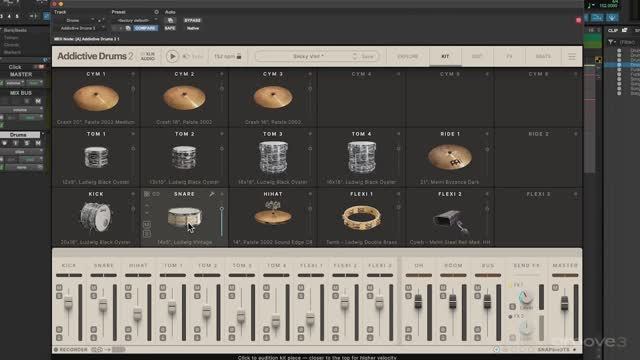Play the Addictive Drums beat
Screen dimensions: 640x360
(x=172, y=56)
